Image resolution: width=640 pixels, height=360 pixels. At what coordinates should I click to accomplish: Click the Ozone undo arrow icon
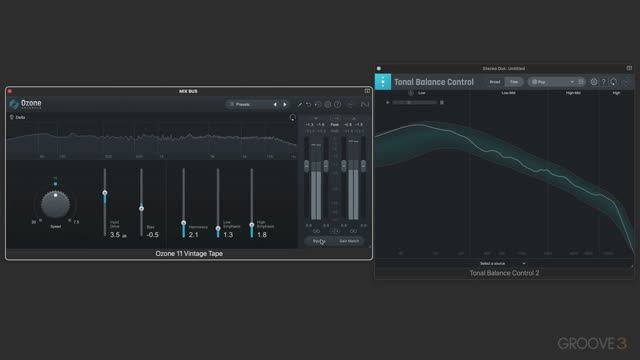pyautogui.click(x=309, y=104)
